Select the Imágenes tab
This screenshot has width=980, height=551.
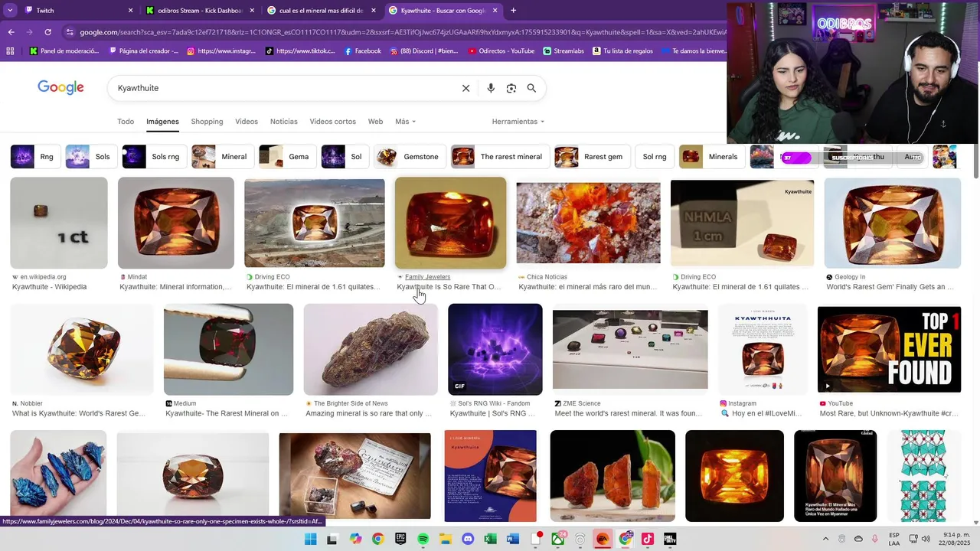[162, 122]
